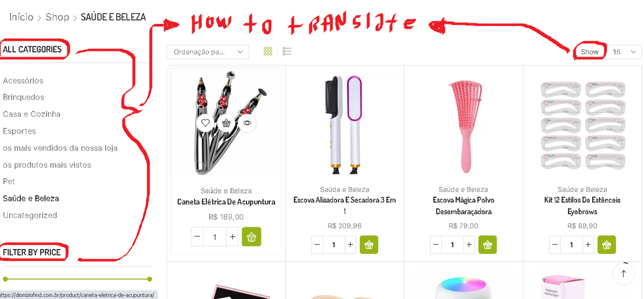
Task: Go to Início in the breadcrumb
Action: pyautogui.click(x=21, y=17)
